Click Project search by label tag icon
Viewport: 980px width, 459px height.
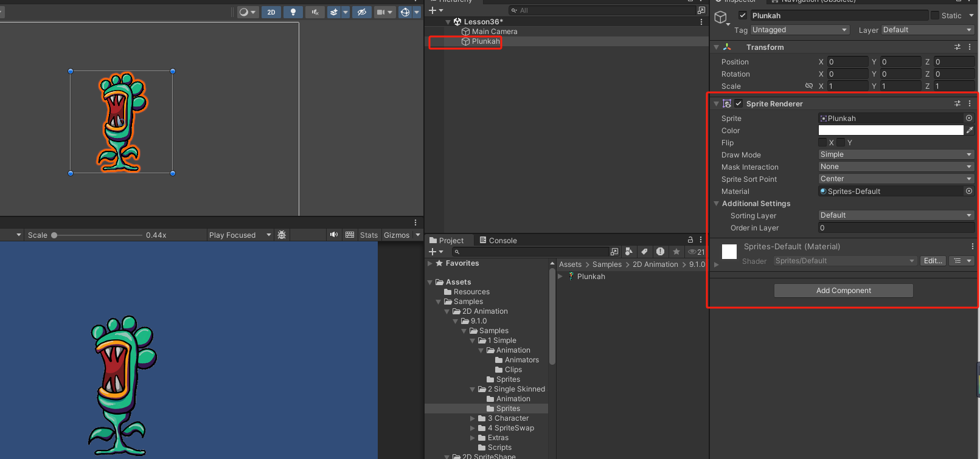pyautogui.click(x=645, y=252)
